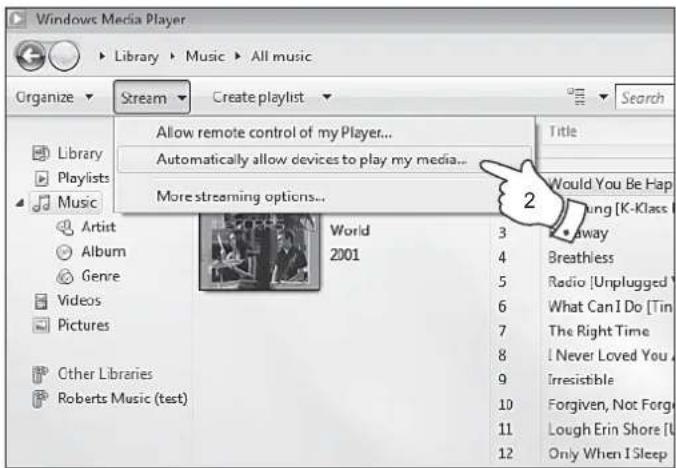Select the track 'I Never Loved You'
676x468 pixels.
(x=609, y=356)
